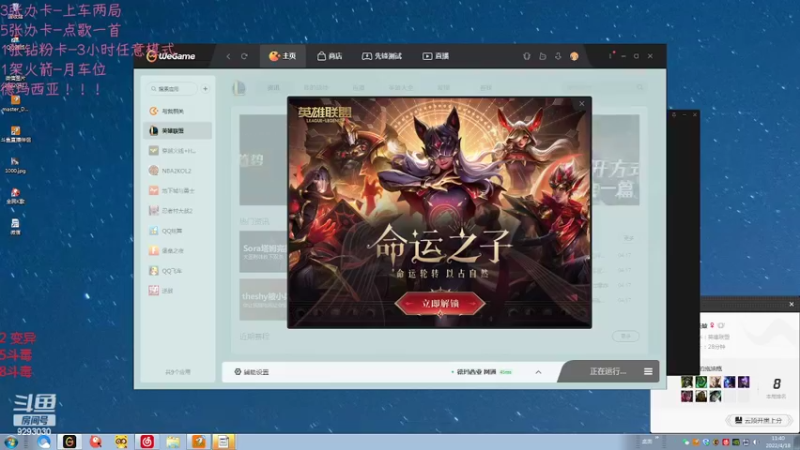The image size is (800, 450).
Task: Click the WeGame logo
Action: click(171, 56)
